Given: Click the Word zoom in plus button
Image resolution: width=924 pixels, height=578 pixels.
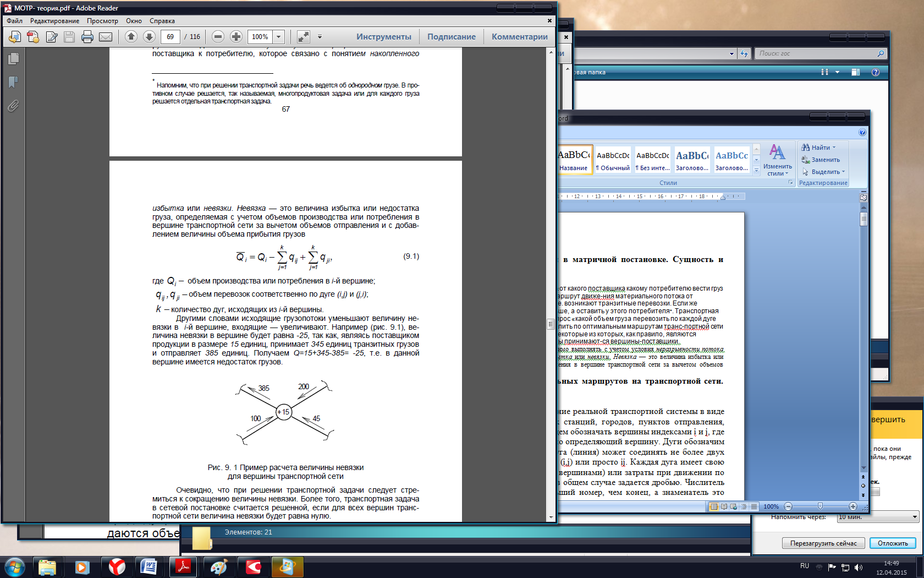Looking at the screenshot, I should tap(853, 506).
